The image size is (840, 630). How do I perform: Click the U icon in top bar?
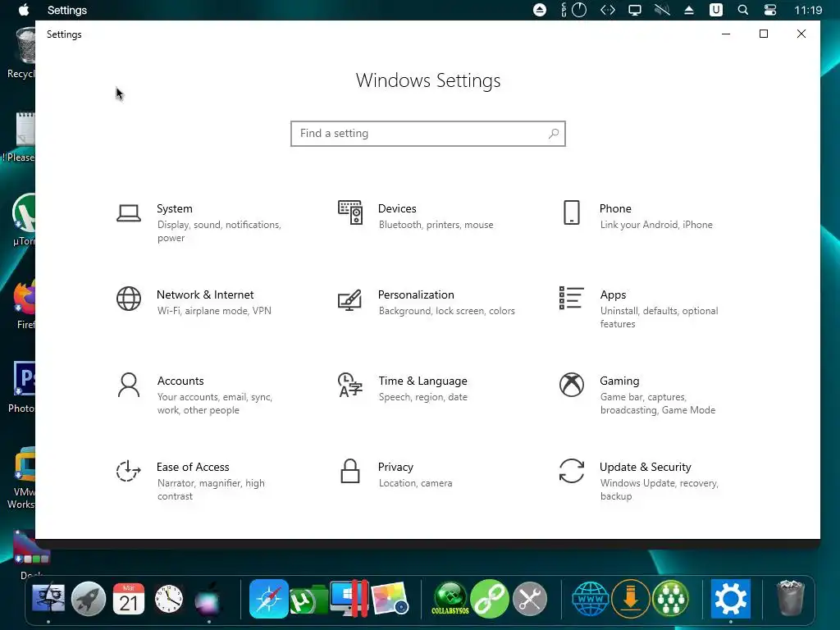coord(715,10)
